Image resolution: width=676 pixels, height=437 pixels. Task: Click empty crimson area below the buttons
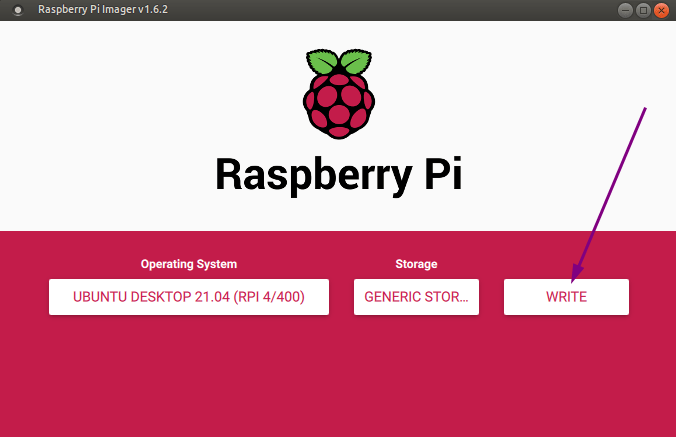tap(338, 379)
